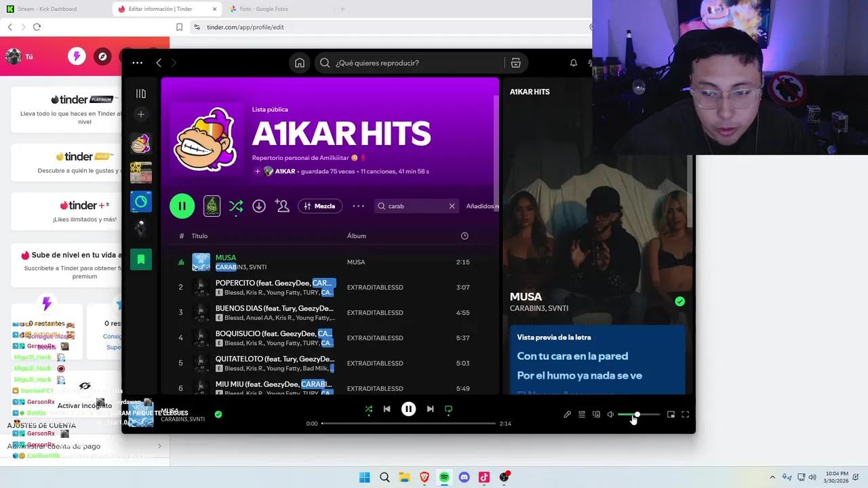Open the green bookmark item in the sidebar
This screenshot has width=868, height=488.
141,260
